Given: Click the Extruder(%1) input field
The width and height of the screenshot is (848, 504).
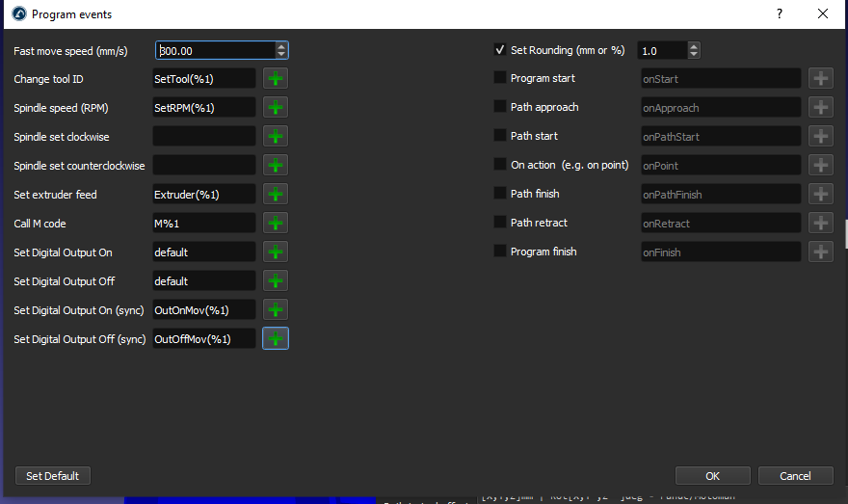Looking at the screenshot, I should [204, 194].
